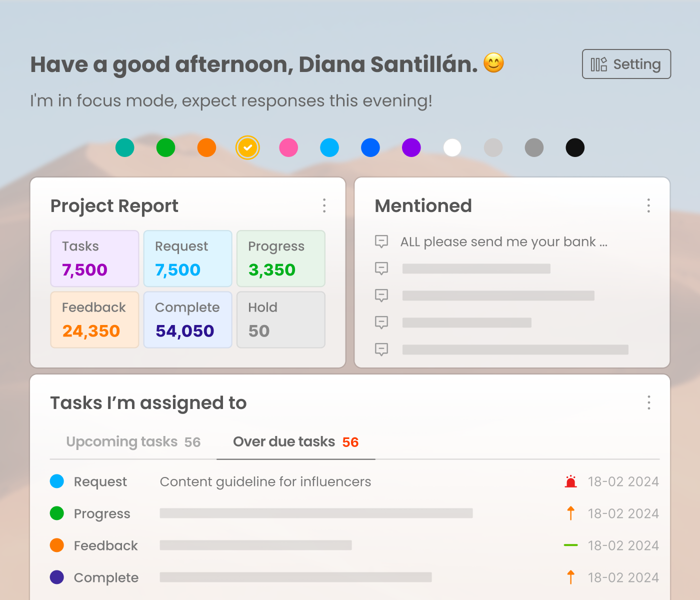This screenshot has width=700, height=600.
Task: Click the blue Request status dot
Action: 57,481
